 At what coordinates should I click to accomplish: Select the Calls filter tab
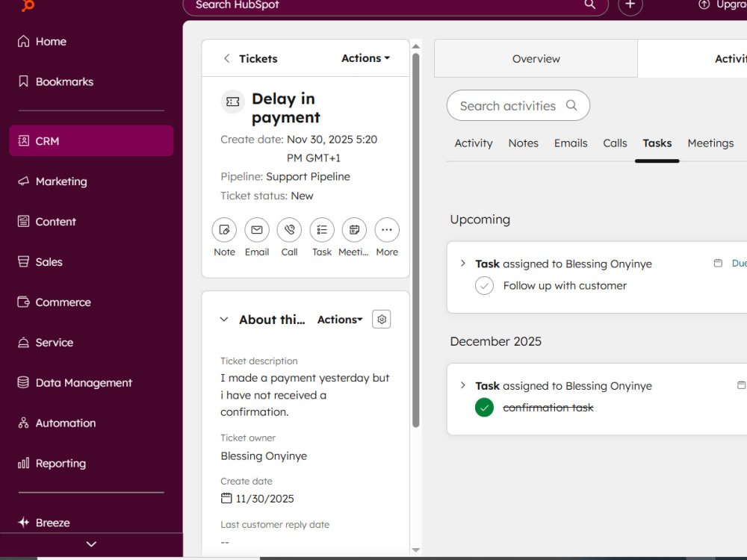coord(615,143)
